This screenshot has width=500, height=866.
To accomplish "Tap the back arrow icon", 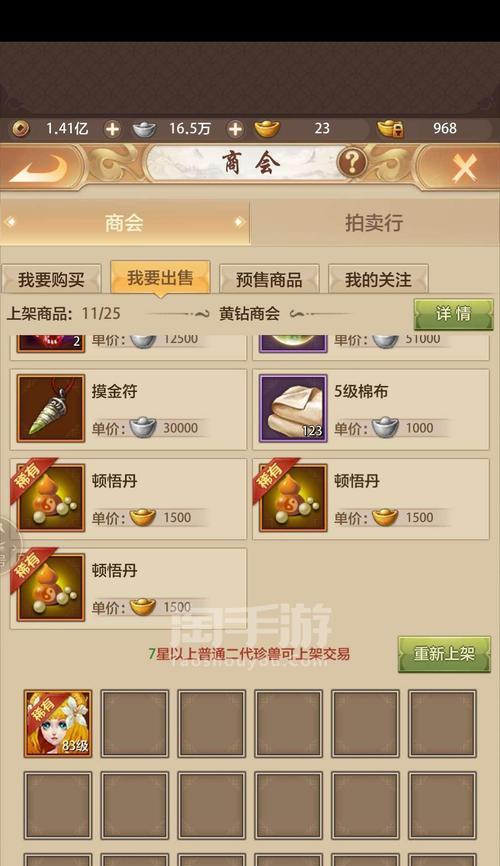I will [x=39, y=166].
